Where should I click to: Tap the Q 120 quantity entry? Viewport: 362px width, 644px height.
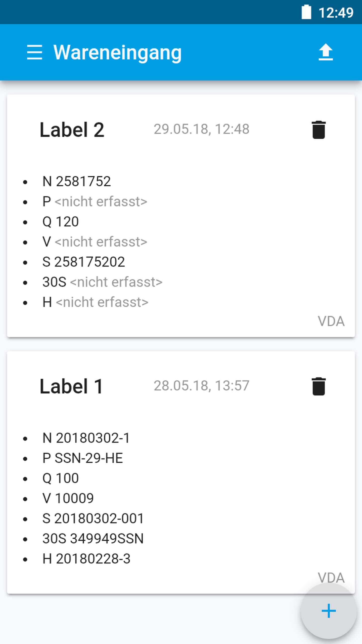coord(61,222)
